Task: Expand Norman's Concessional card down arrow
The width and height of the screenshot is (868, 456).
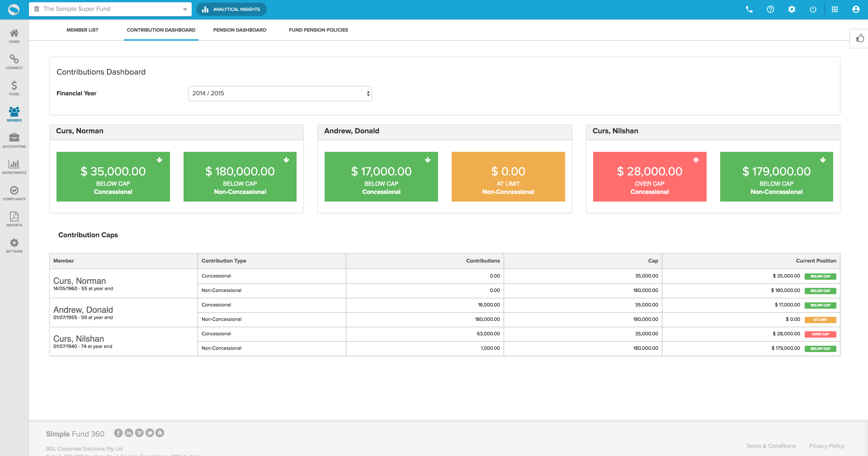Action: (159, 160)
